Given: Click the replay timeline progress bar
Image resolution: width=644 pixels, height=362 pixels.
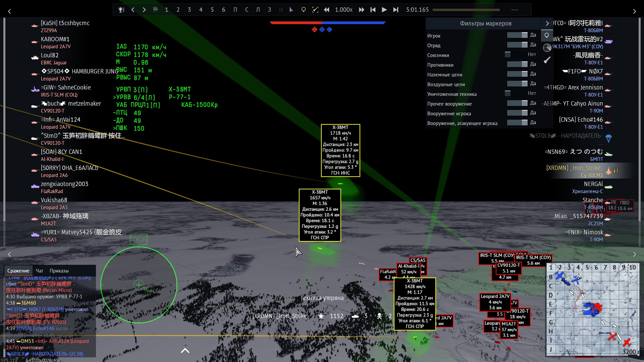Looking at the screenshot, I should point(466,10).
